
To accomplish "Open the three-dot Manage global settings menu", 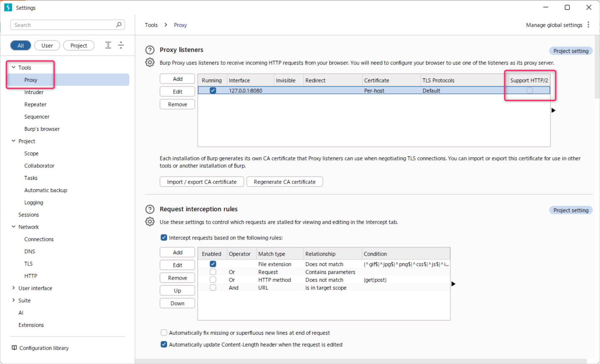I will [588, 25].
